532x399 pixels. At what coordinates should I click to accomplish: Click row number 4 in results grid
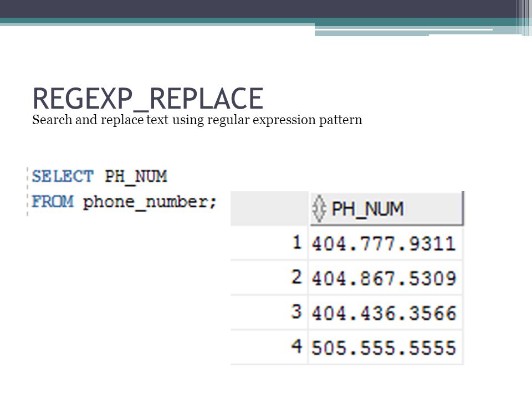(x=296, y=346)
